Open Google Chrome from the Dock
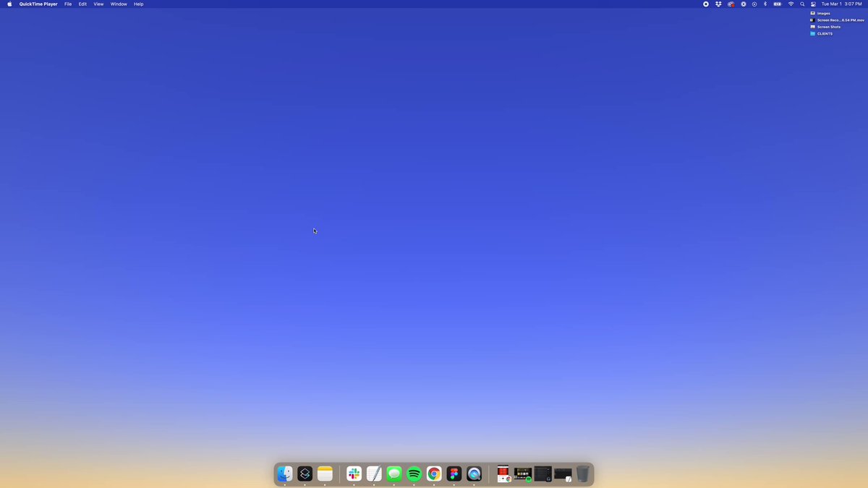Viewport: 868px width, 488px height. tap(434, 474)
